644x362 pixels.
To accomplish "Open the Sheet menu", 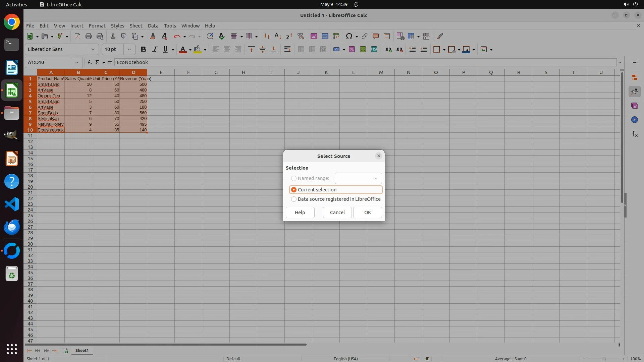I will click(x=136, y=25).
